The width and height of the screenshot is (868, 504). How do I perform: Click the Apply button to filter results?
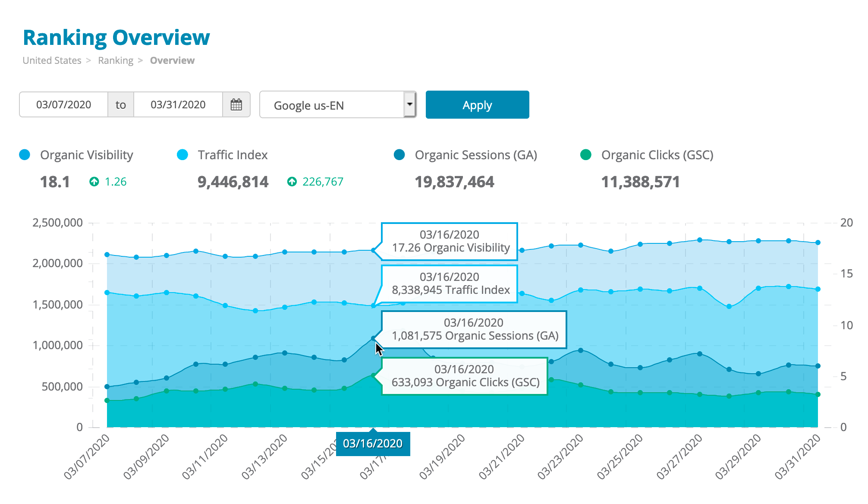point(477,104)
